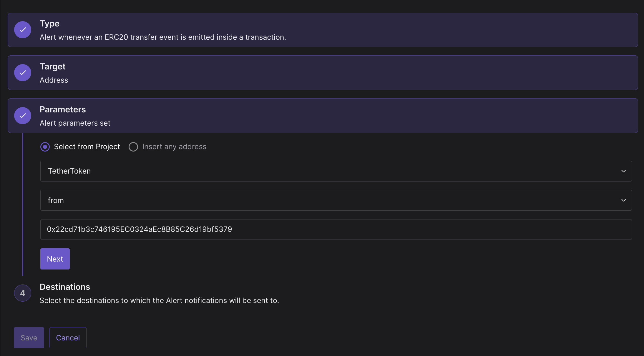Open the Destinations step heading
Image resolution: width=644 pixels, height=356 pixels.
pos(65,287)
